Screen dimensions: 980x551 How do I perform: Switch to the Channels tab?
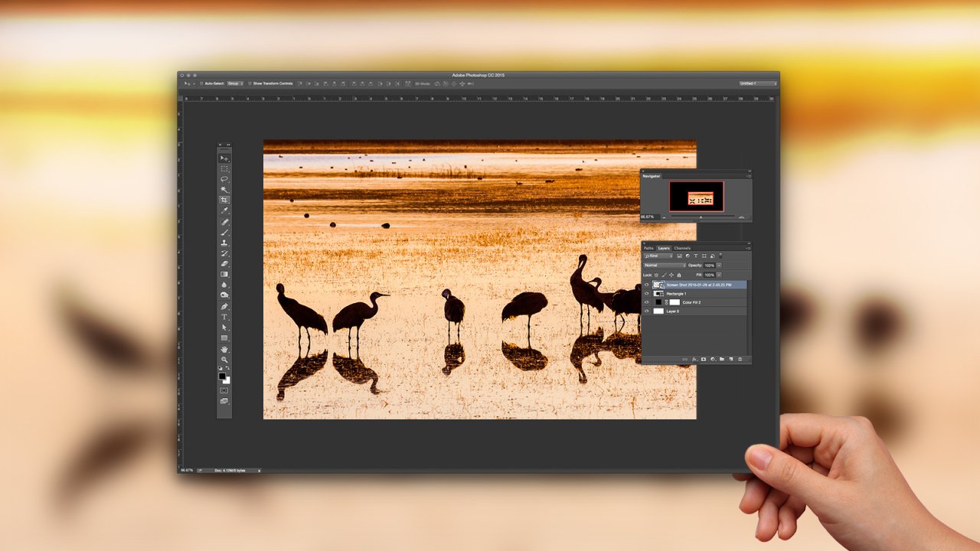682,248
